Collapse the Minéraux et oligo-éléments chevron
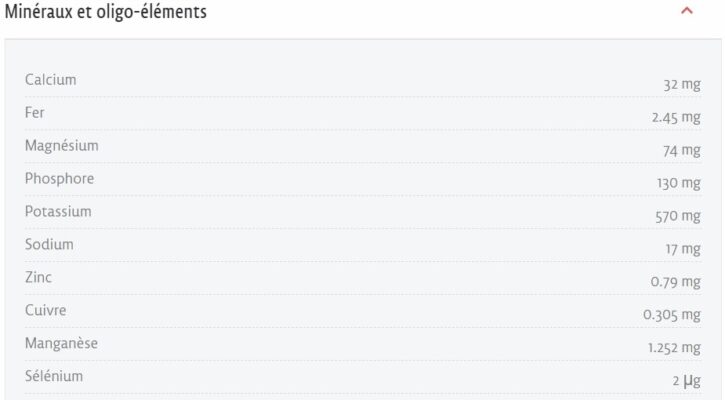 (686, 12)
